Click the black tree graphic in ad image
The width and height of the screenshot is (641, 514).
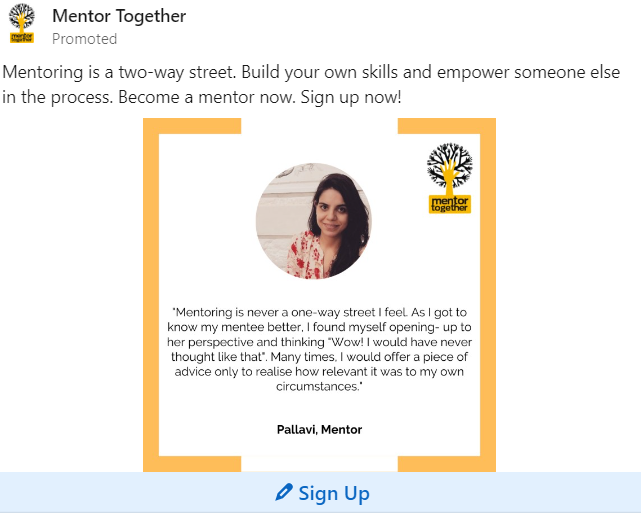(x=450, y=167)
